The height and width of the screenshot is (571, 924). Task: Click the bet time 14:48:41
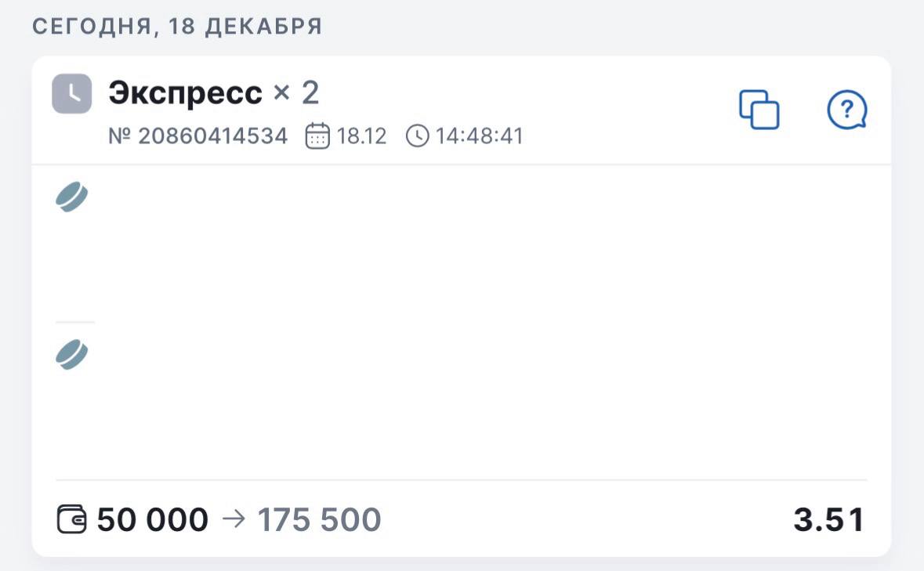point(479,136)
